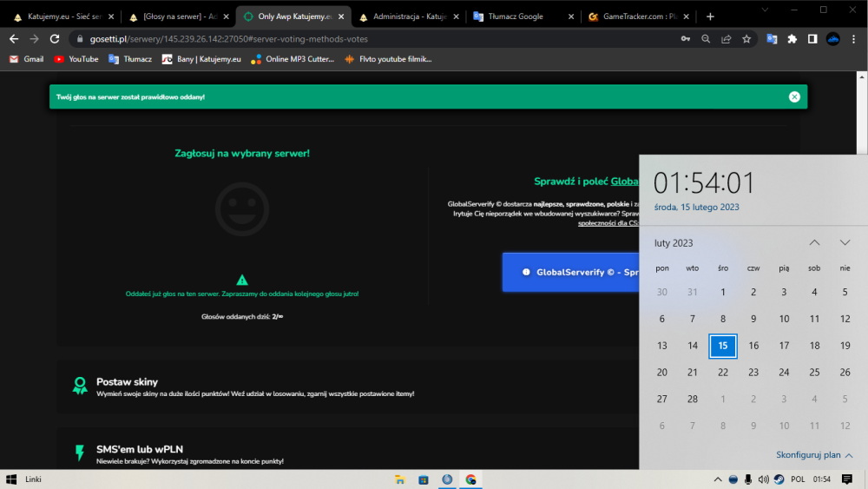Open the Chrome three-dot menu
This screenshot has width=868, height=489.
[853, 39]
